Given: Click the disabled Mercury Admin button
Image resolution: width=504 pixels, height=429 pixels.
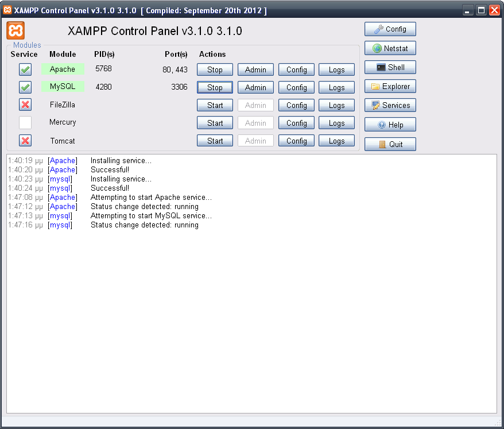Looking at the screenshot, I should pyautogui.click(x=255, y=123).
